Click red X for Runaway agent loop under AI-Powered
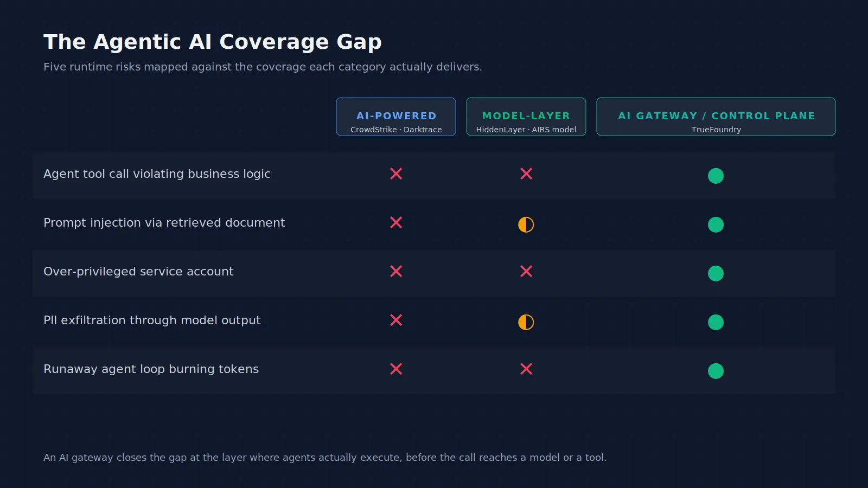Image resolution: width=868 pixels, height=488 pixels. point(396,369)
